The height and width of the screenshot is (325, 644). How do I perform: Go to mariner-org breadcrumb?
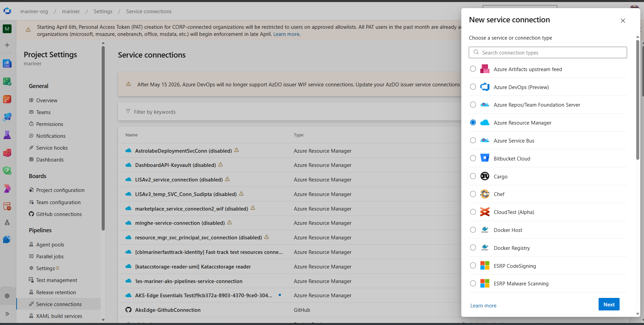coord(34,12)
